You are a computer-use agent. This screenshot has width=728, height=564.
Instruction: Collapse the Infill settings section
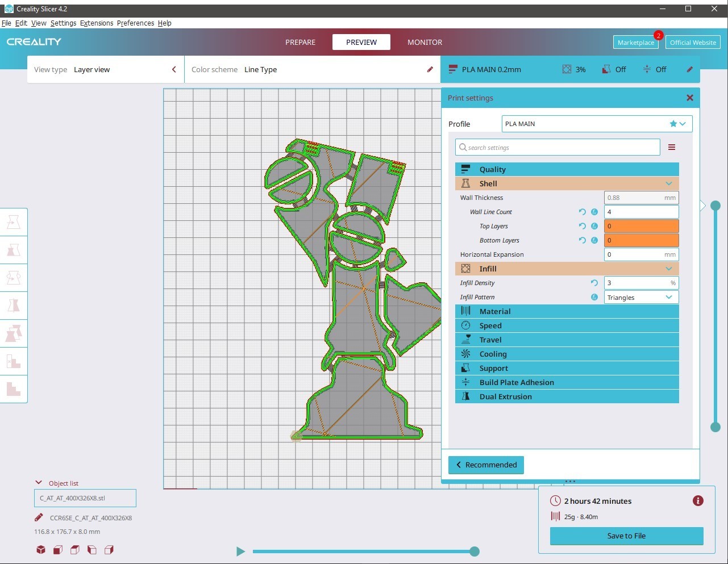(567, 269)
